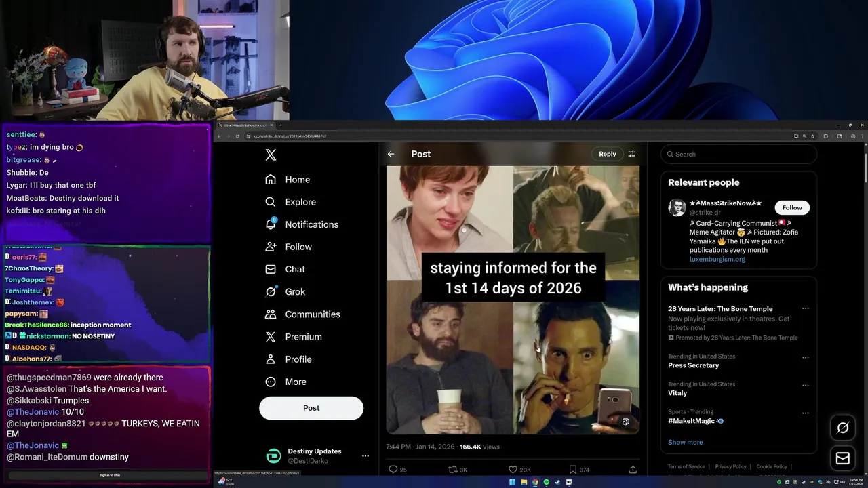868x488 pixels.
Task: Click the taskbar clock showing 12:58 PM
Action: (x=856, y=482)
